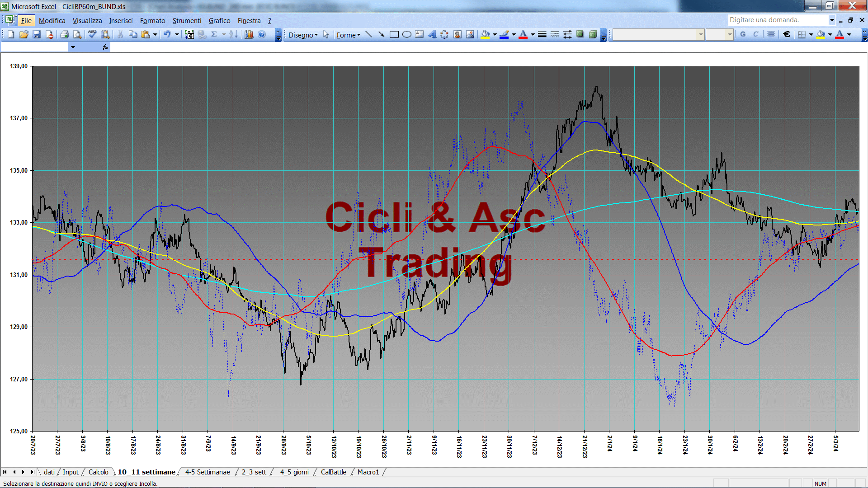Pick the blue Line Color swatch
868x488 pixels.
click(x=504, y=34)
